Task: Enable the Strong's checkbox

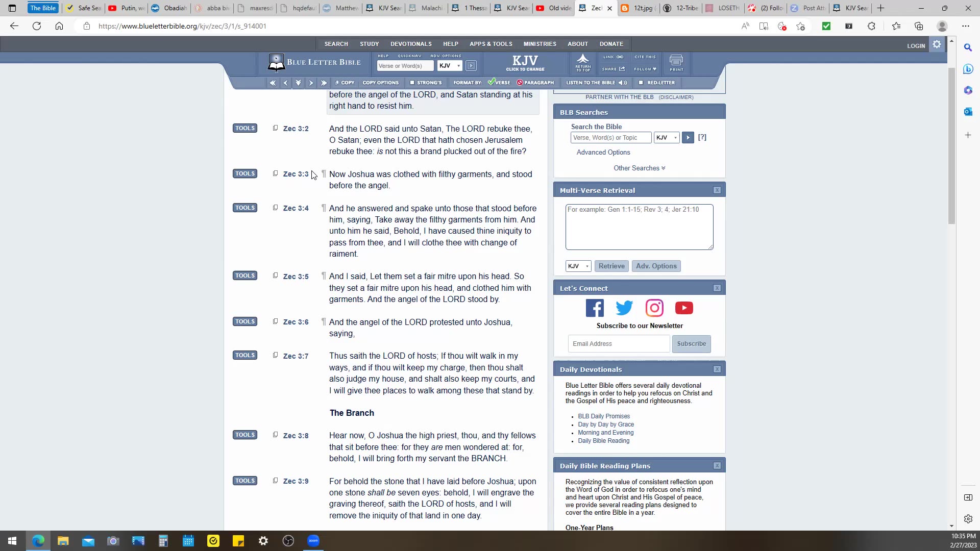Action: (x=412, y=83)
